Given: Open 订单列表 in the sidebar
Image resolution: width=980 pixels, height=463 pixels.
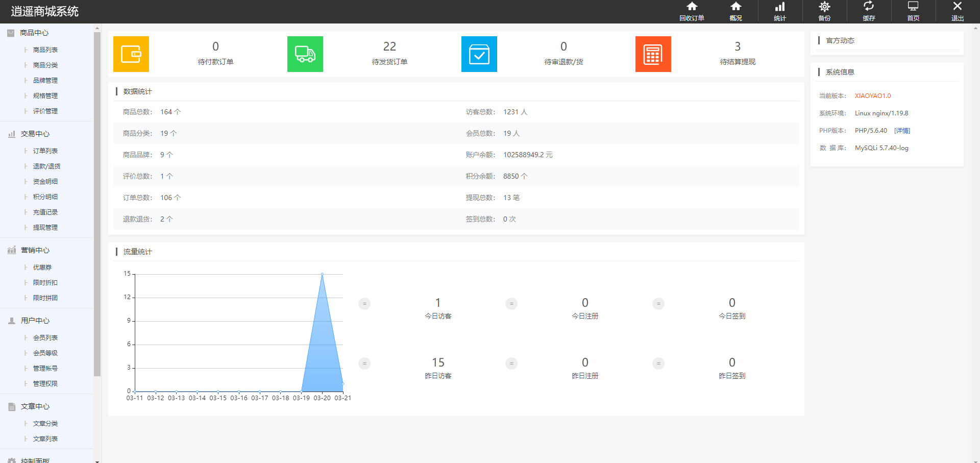Looking at the screenshot, I should [x=45, y=151].
